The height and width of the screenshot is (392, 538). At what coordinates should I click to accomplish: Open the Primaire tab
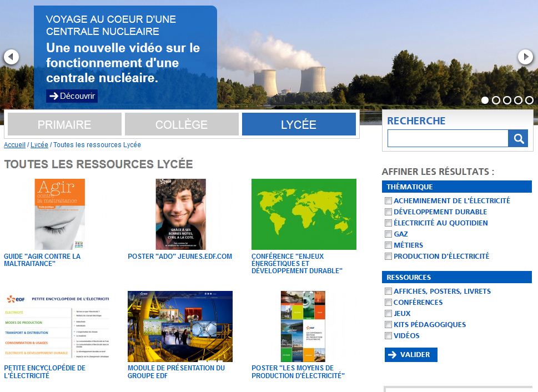click(x=64, y=124)
